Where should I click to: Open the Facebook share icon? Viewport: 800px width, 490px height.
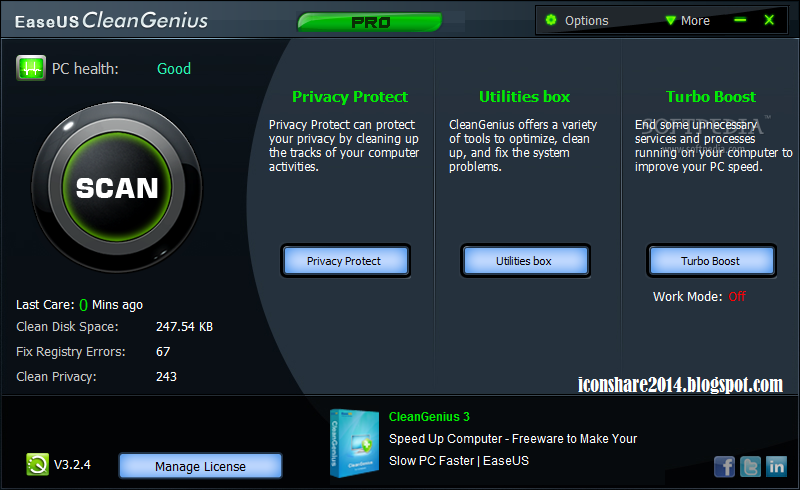(x=724, y=467)
